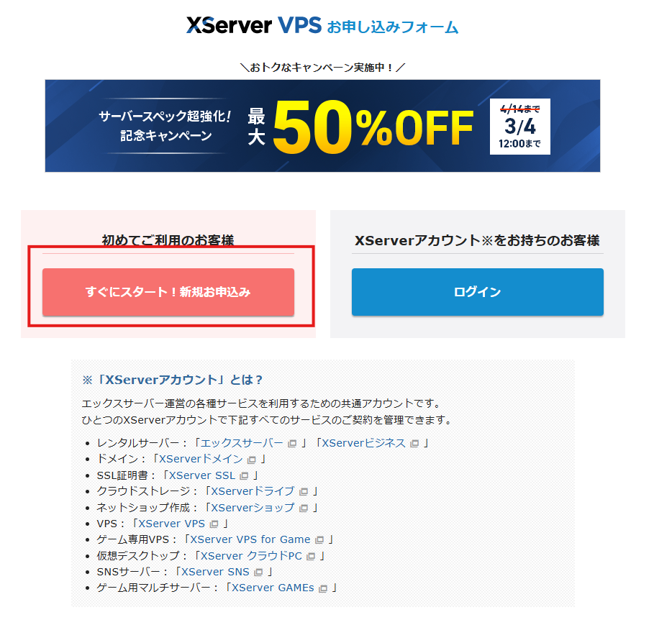Click external-link icon beside XServer クラウドPC
672x625 pixels.
(x=311, y=557)
